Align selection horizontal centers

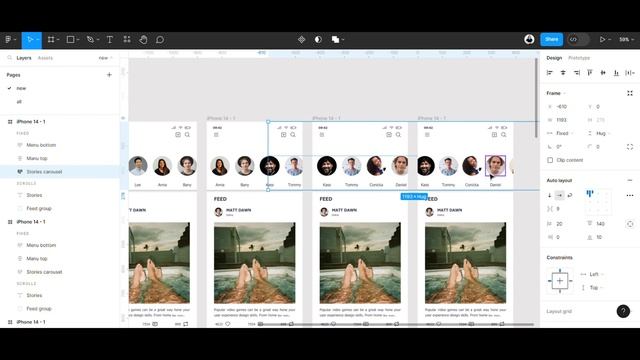coord(563,73)
